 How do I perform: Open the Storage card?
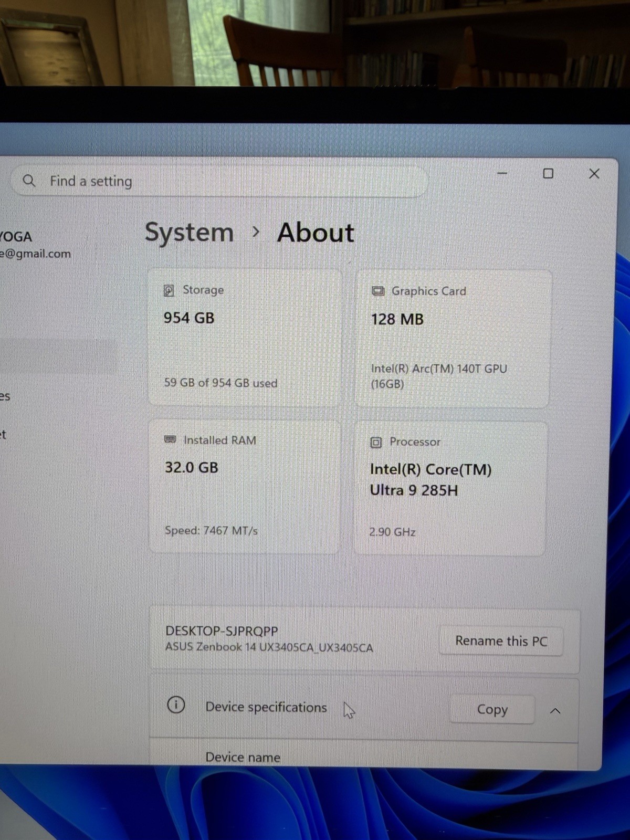point(245,337)
